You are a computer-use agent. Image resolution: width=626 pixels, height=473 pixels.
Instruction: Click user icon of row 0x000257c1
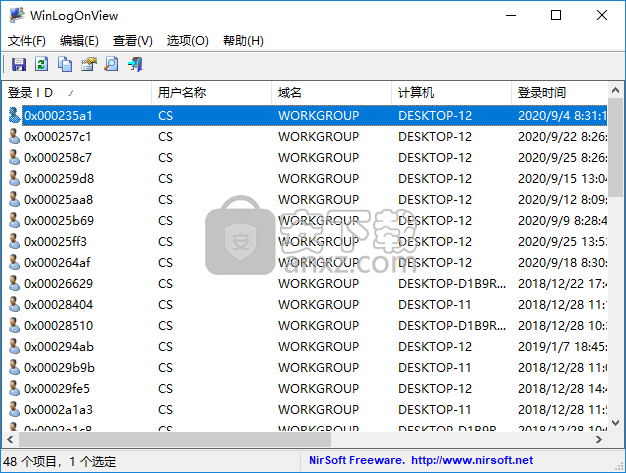14,137
